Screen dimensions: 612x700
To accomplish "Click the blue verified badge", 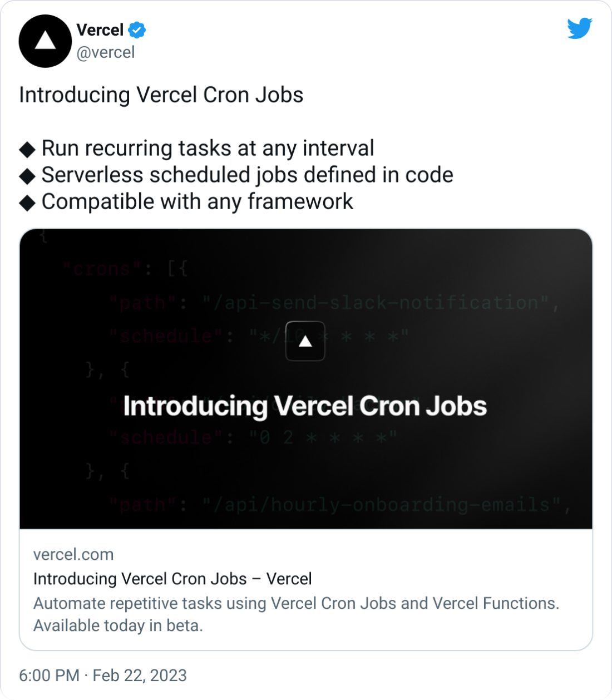I will point(137,30).
